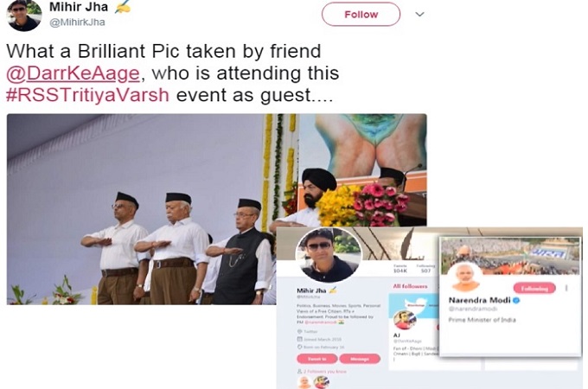Click the Message button on profile

coord(360,359)
